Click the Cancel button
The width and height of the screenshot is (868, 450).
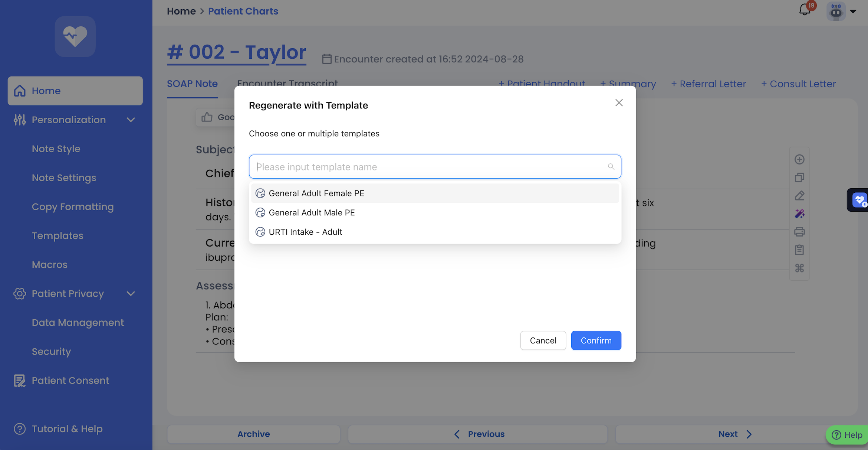(x=543, y=340)
